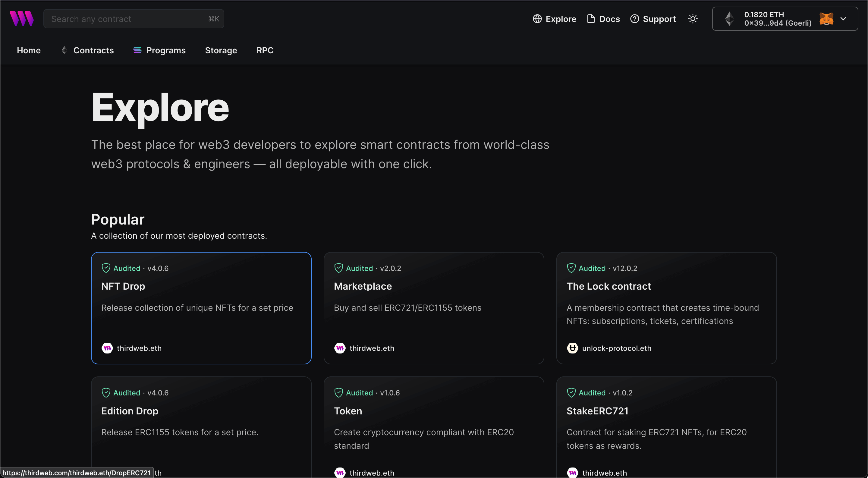The image size is (868, 478).
Task: Toggle light/dark mode sun icon
Action: (x=693, y=19)
